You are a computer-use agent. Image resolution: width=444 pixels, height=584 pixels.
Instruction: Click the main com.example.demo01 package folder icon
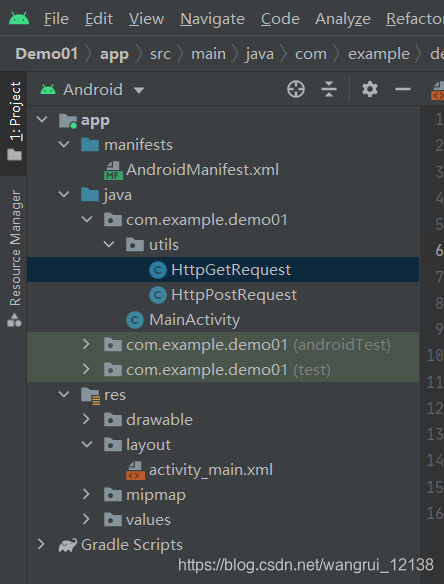[112, 220]
